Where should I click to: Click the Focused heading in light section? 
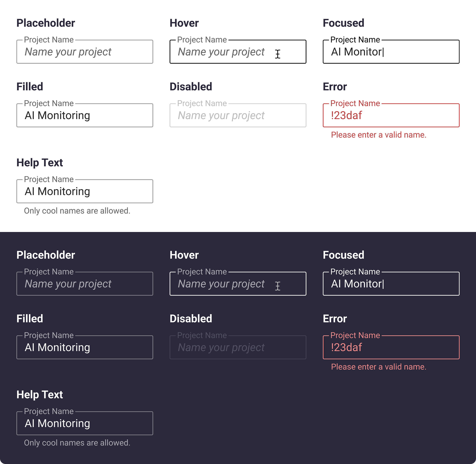(x=343, y=23)
